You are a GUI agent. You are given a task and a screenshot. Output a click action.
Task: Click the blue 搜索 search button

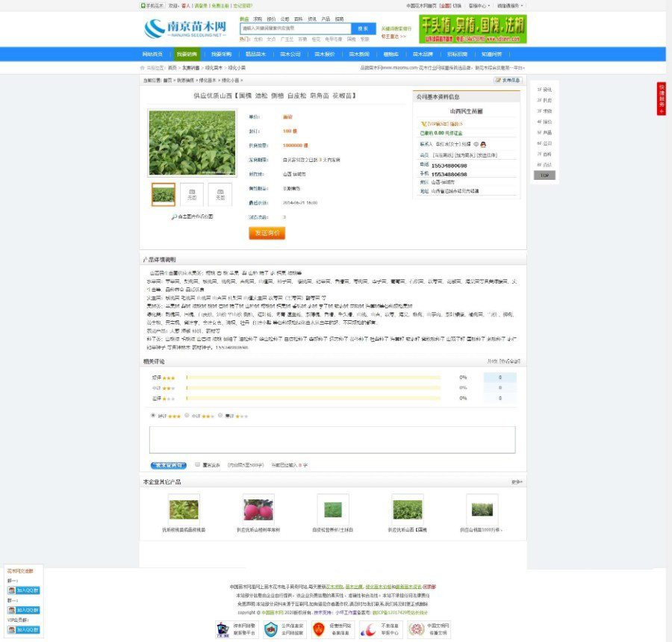364,28
